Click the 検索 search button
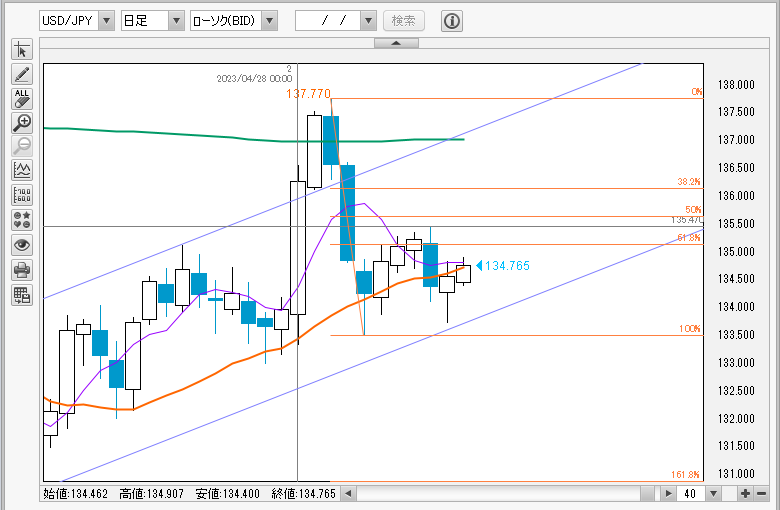The width and height of the screenshot is (780, 510). [x=404, y=21]
